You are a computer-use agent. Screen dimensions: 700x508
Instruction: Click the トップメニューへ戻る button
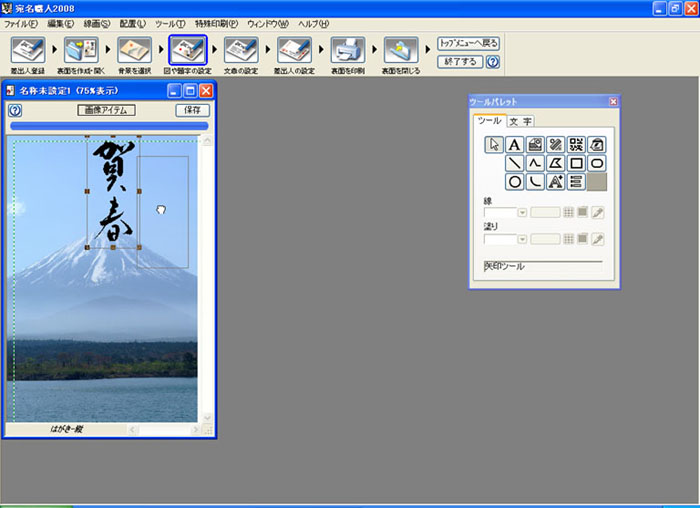468,44
